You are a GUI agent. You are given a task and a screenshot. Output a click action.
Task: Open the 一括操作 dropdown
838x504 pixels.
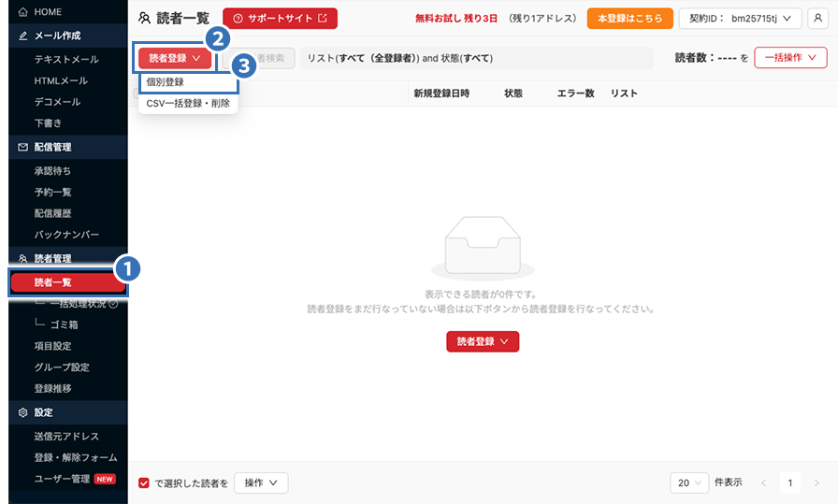790,58
